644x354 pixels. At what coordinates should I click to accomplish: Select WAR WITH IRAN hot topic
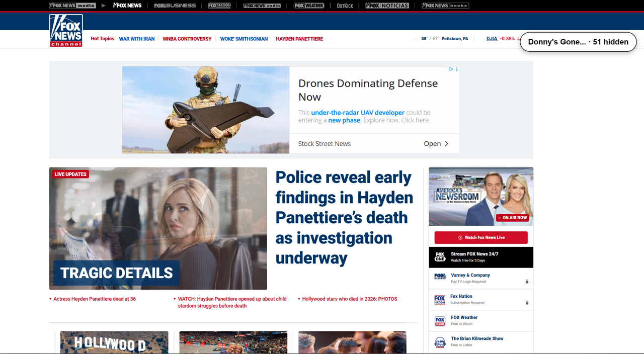(137, 39)
